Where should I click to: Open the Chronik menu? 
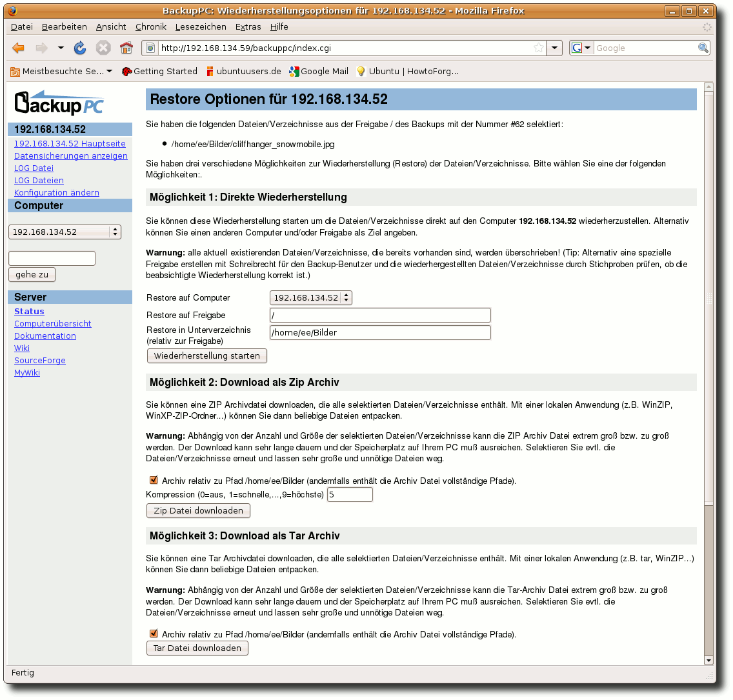tap(150, 26)
